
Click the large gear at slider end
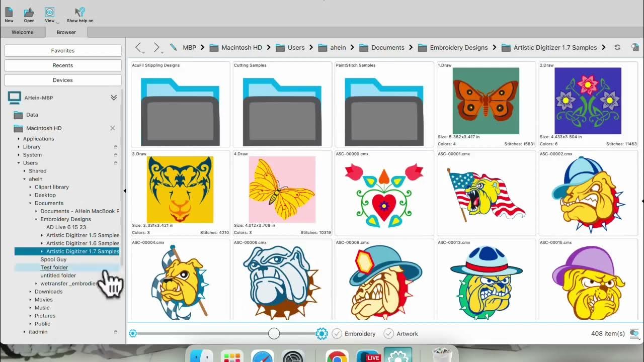click(321, 333)
